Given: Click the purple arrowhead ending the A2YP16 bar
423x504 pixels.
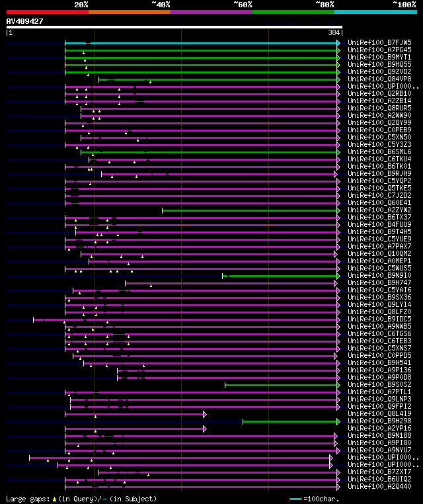Looking at the screenshot, I should pos(205,429).
